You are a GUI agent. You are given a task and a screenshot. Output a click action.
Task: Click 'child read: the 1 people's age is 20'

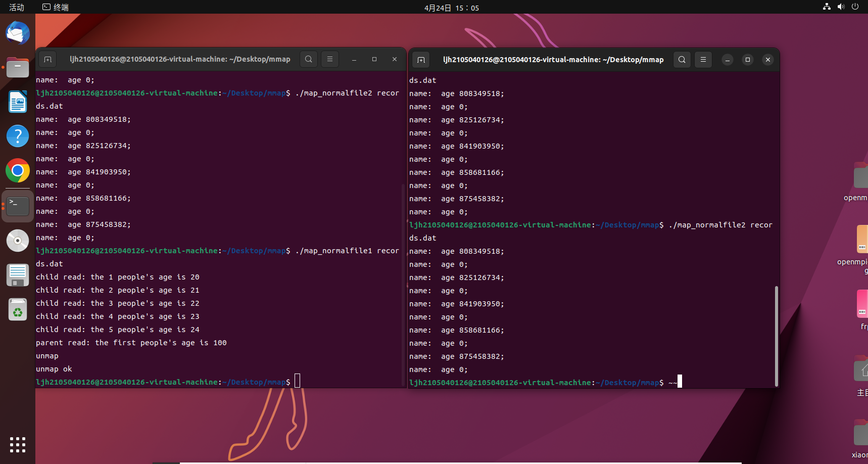tap(118, 277)
